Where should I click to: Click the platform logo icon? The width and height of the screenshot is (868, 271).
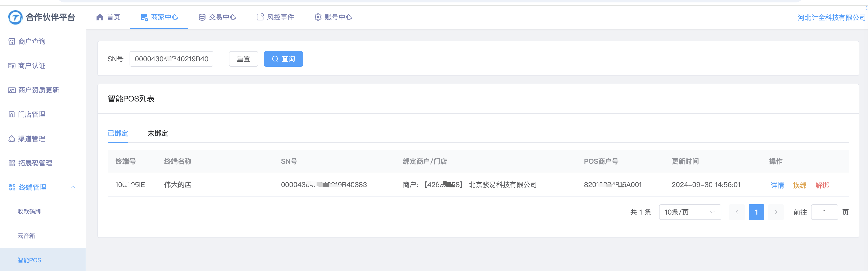coord(15,17)
